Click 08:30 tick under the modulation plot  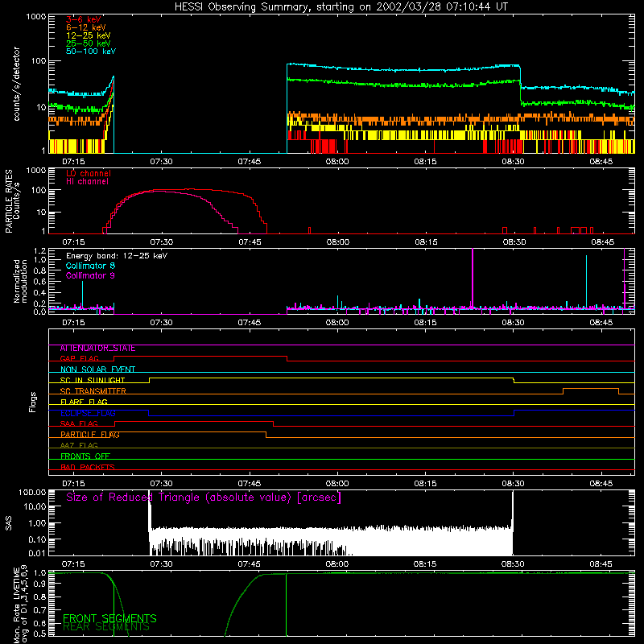pos(513,323)
